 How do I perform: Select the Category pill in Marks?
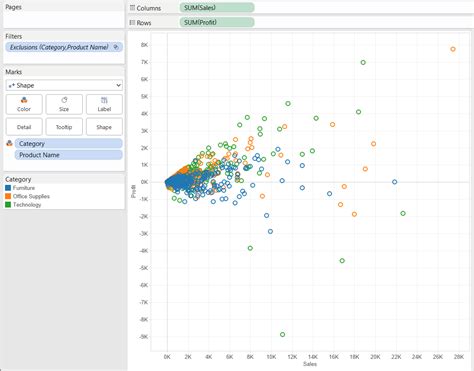[x=69, y=144]
